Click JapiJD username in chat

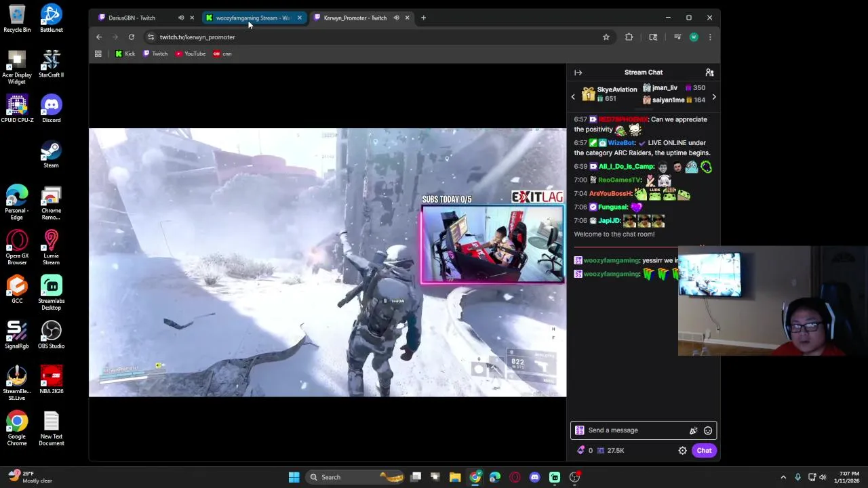point(609,221)
